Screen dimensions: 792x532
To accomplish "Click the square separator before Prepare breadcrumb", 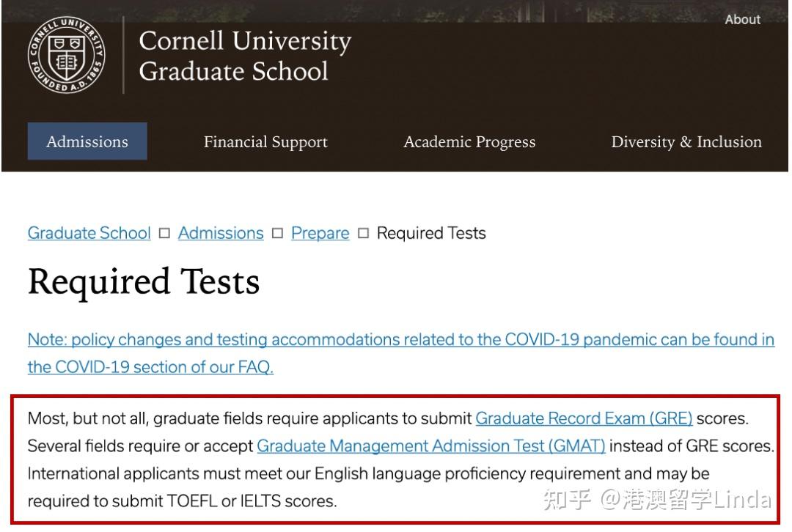I will click(277, 234).
